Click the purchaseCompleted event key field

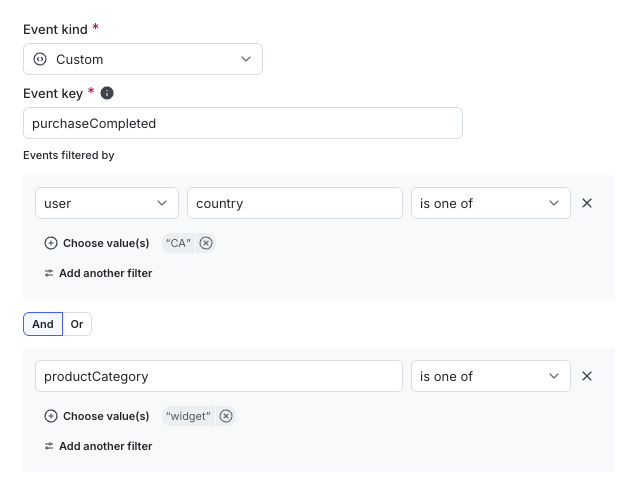tap(243, 124)
